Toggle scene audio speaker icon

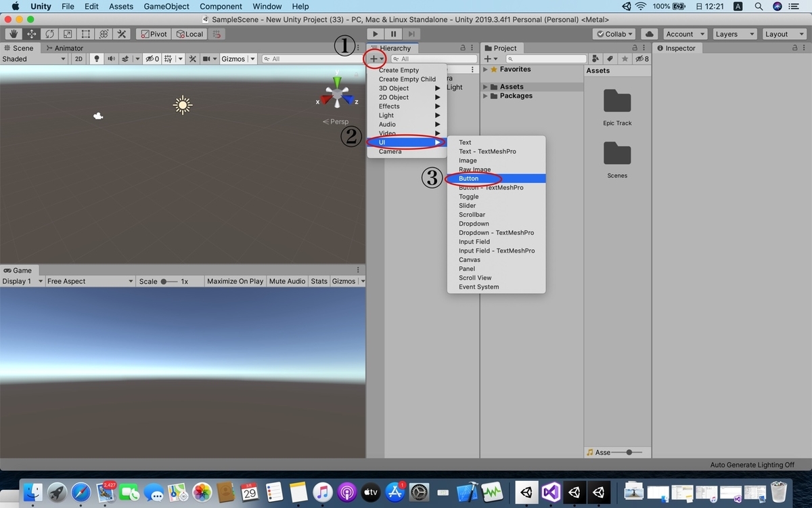click(x=111, y=59)
